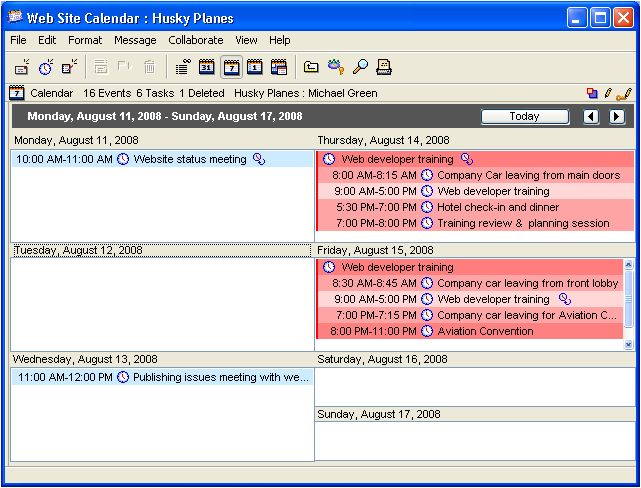The width and height of the screenshot is (641, 488).
Task: Click the new appointment toolbar icon
Action: click(21, 67)
